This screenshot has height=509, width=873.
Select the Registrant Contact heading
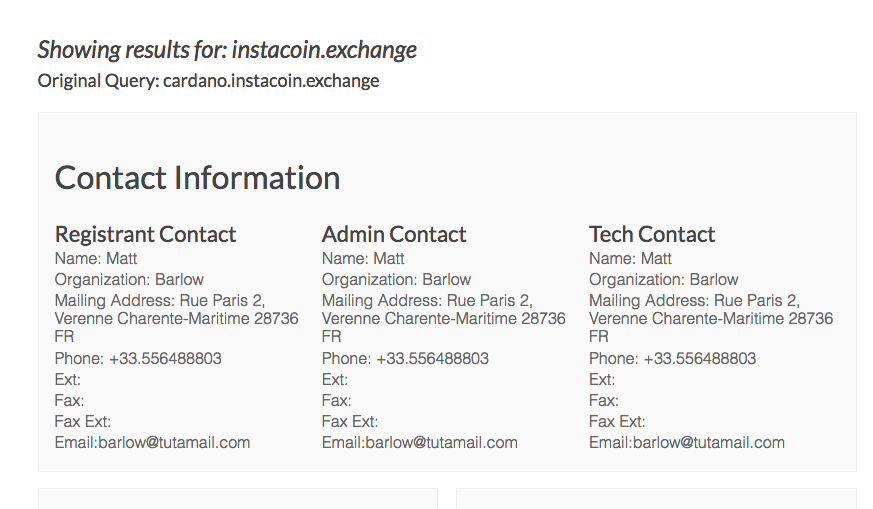[x=145, y=234]
